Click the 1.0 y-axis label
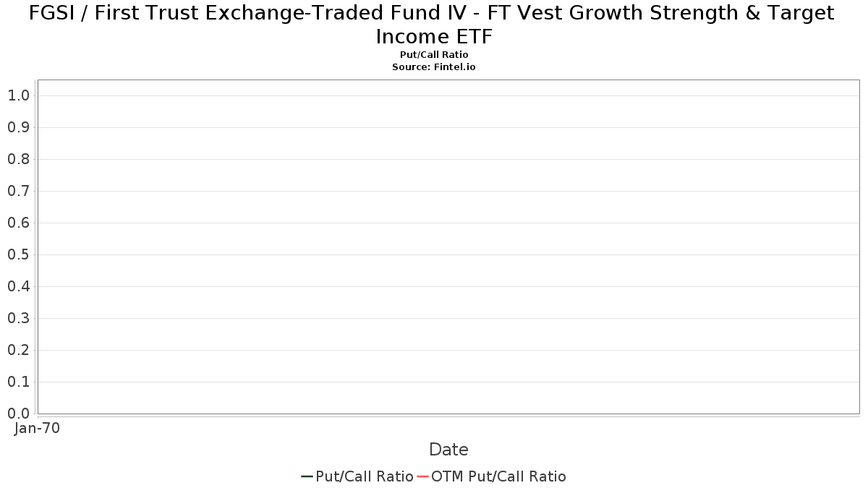This screenshot has height=488, width=868. (x=18, y=95)
